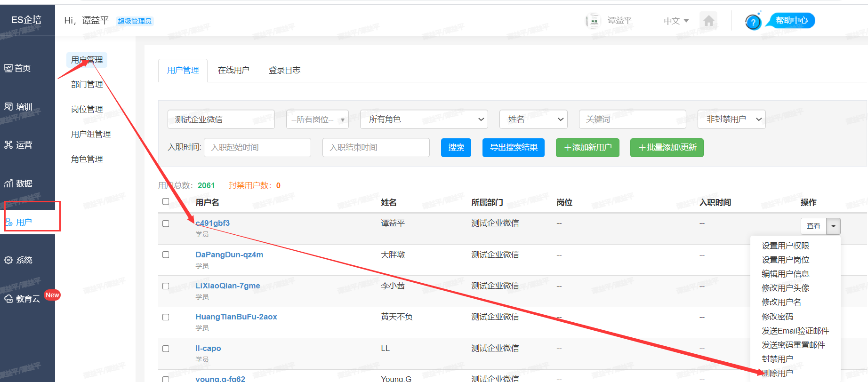
Task: Switch to the 在线用户 tab
Action: [233, 70]
